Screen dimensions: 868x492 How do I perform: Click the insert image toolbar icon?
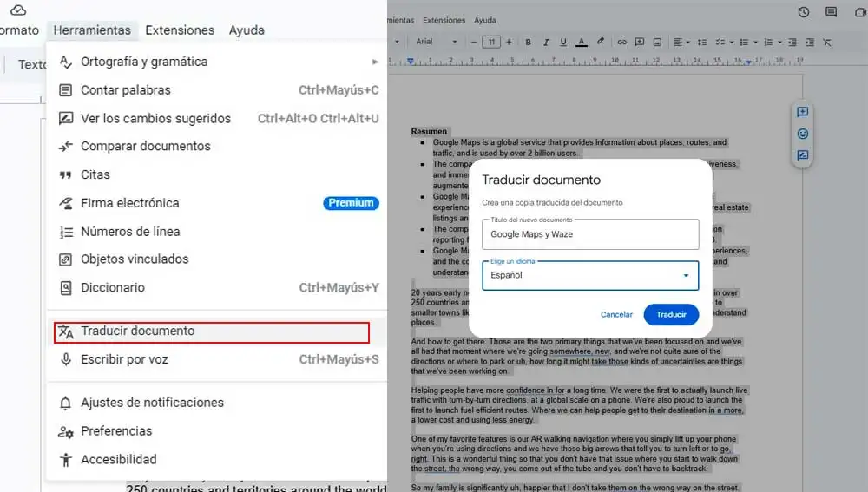(x=657, y=42)
